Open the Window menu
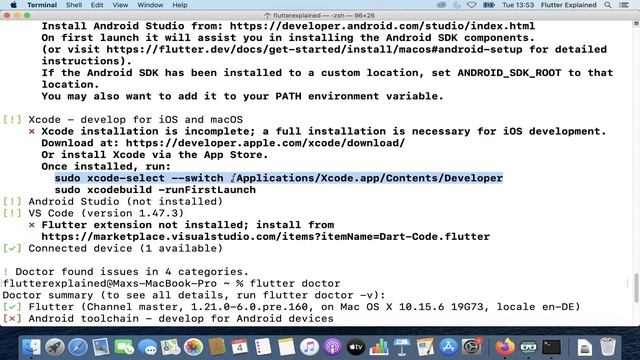Viewport: 640px width, 360px height. [150, 5]
